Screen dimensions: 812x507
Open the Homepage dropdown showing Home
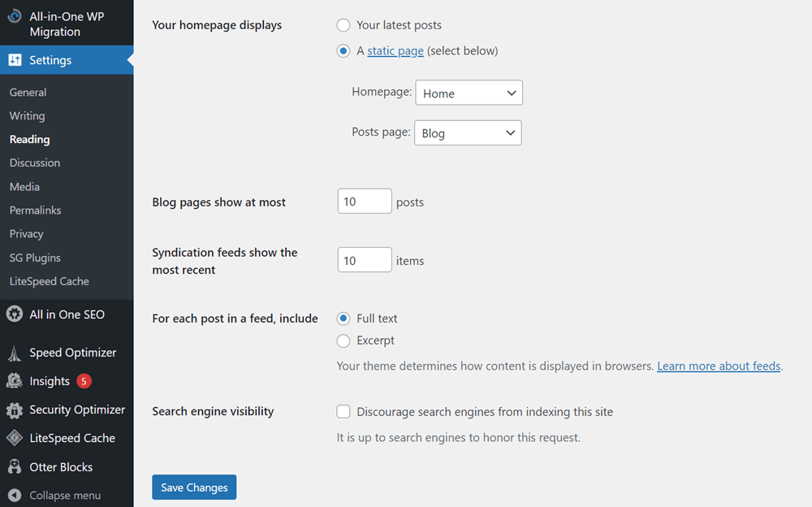coord(469,93)
